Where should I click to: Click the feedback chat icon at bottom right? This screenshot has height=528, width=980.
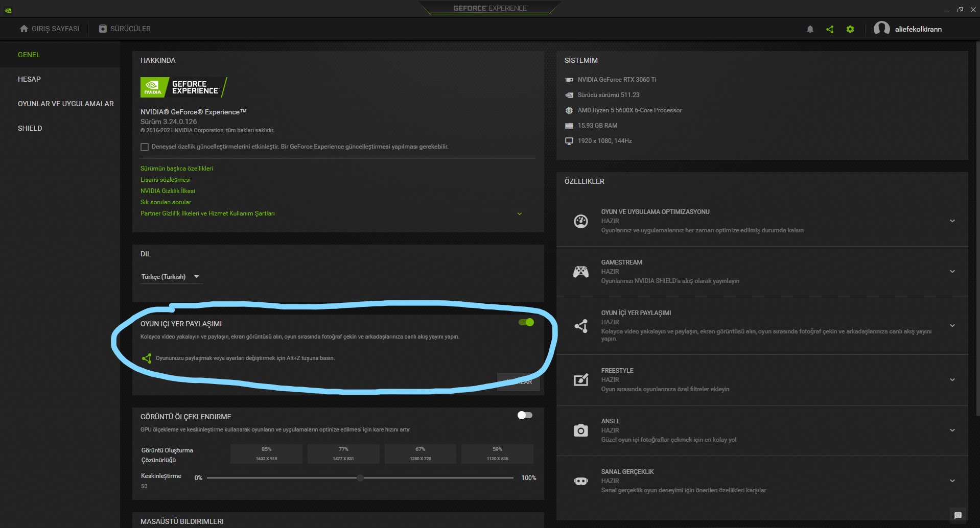(958, 515)
